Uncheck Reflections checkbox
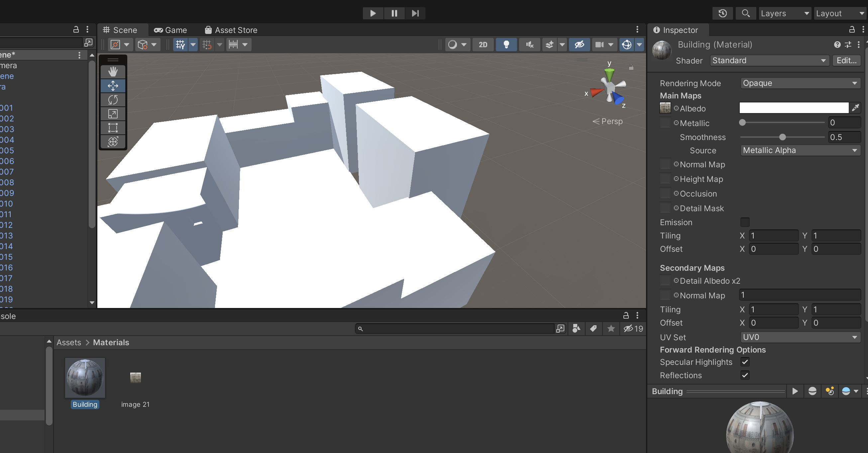Screen dimensions: 868x453 tap(745, 375)
